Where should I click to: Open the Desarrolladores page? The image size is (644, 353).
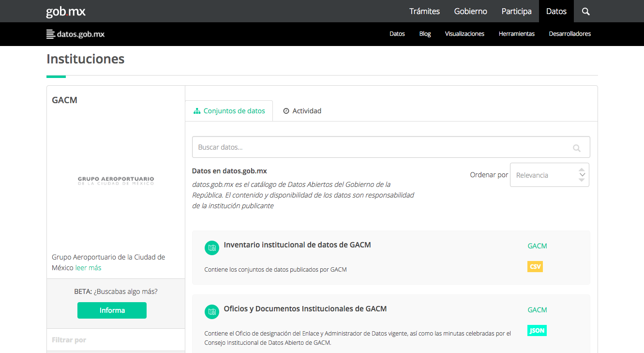coord(569,34)
